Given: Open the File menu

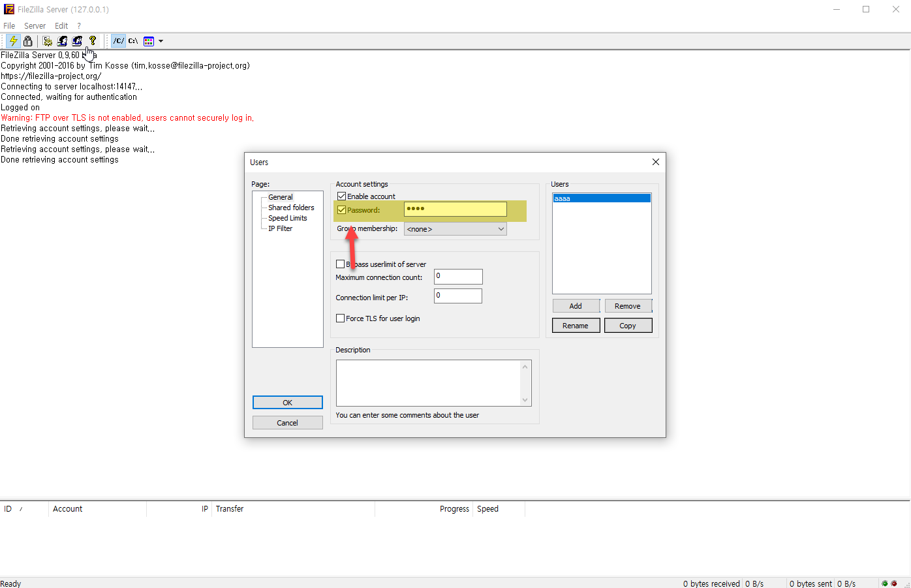Looking at the screenshot, I should click(9, 26).
